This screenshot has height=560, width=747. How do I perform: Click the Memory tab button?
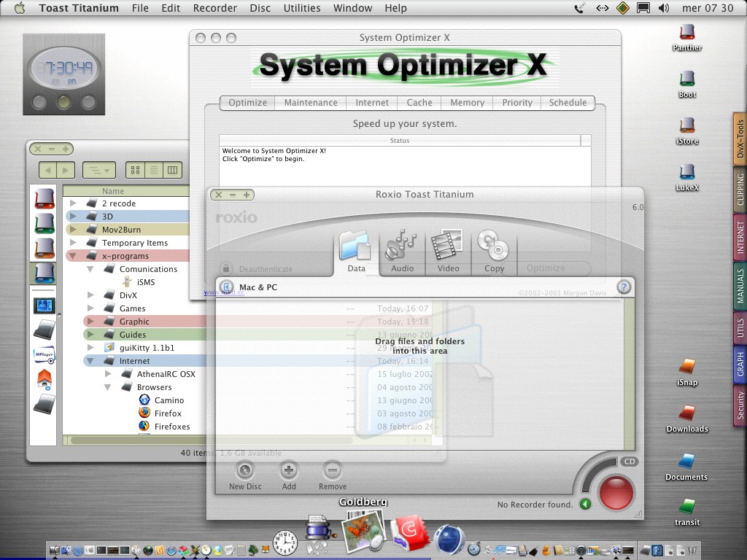click(467, 103)
